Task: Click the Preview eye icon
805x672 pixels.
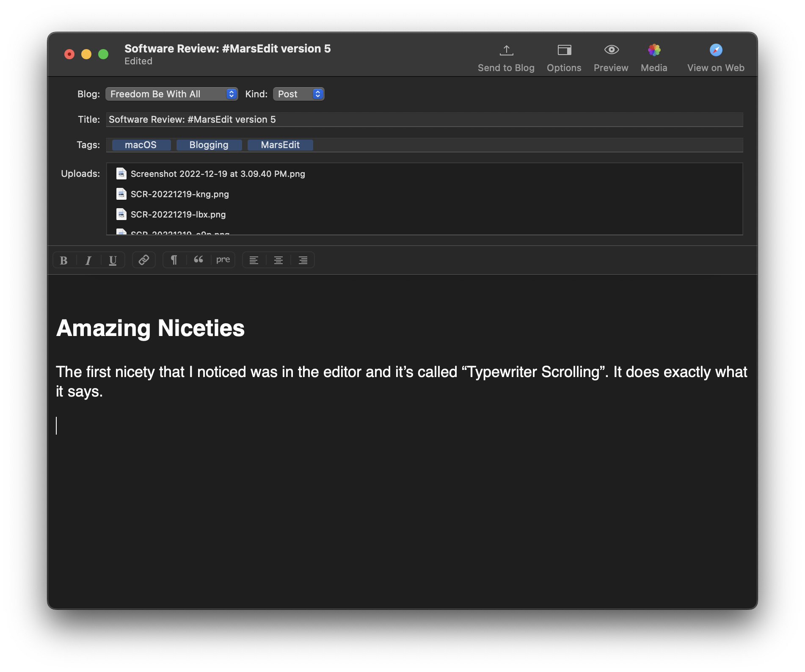Action: [611, 50]
